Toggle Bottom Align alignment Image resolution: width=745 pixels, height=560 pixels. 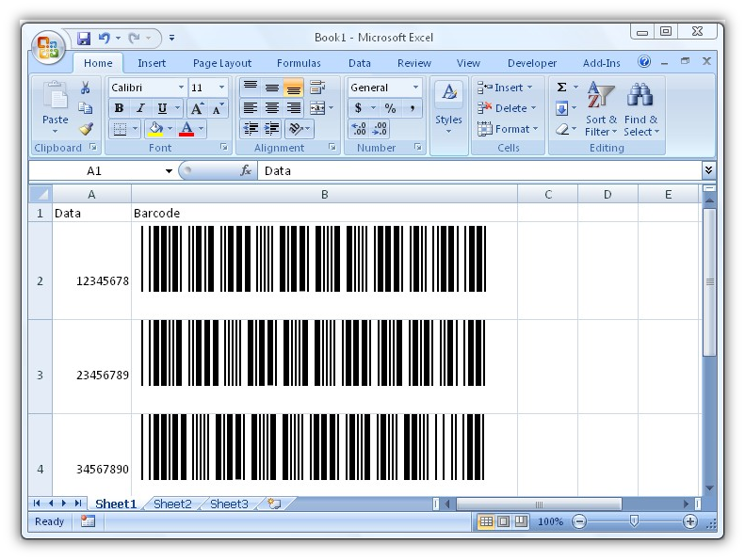tap(293, 88)
